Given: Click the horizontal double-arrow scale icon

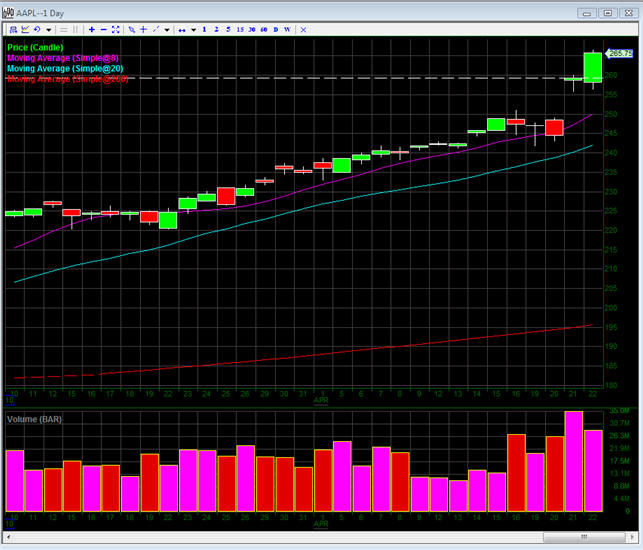Looking at the screenshot, I should point(182,30).
